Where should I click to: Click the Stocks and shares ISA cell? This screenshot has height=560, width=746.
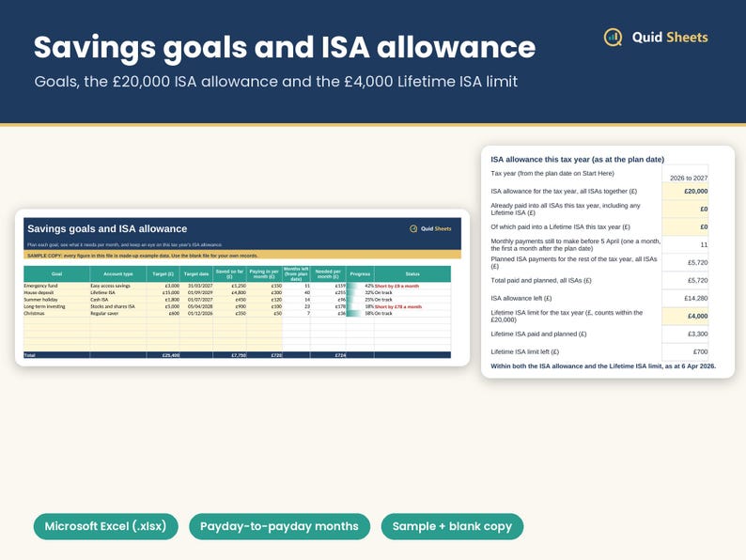(118, 306)
